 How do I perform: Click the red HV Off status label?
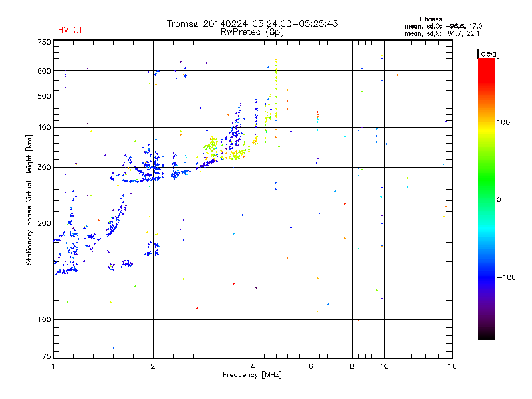pos(71,31)
